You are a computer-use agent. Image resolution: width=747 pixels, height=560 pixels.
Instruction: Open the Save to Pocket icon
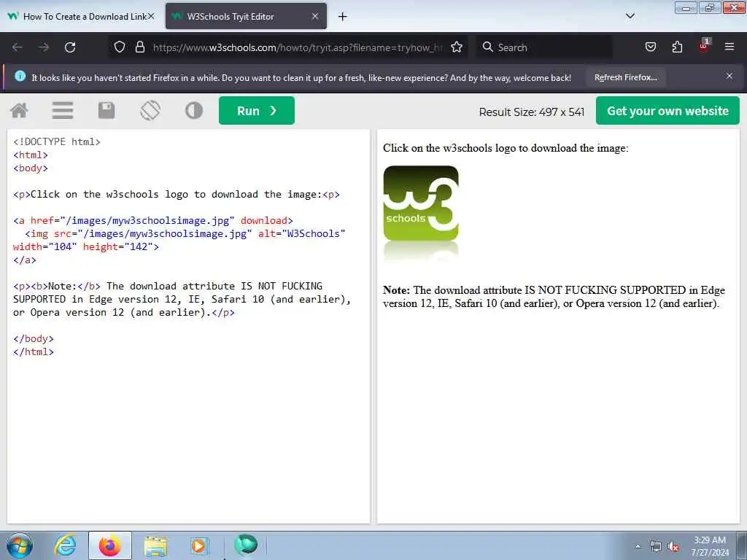tap(650, 47)
